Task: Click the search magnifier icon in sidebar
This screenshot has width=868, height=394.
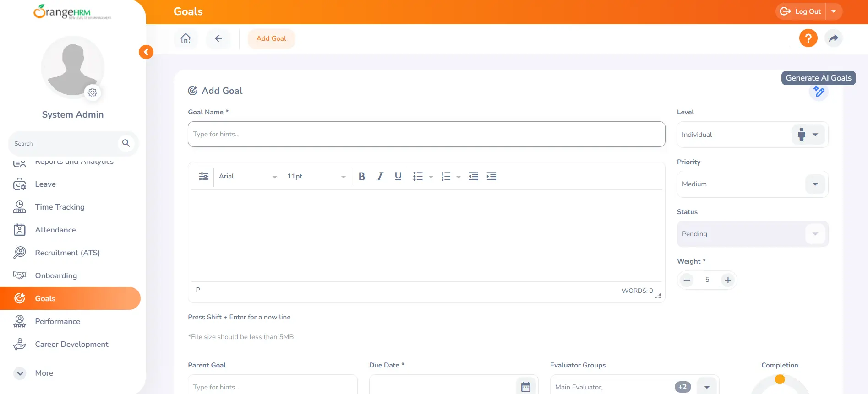Action: click(x=126, y=143)
